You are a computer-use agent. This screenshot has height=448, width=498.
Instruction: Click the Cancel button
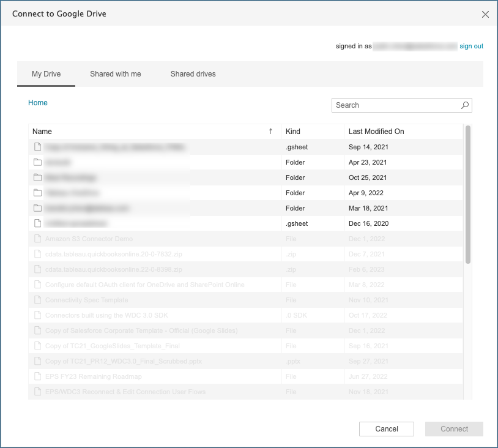[387, 429]
